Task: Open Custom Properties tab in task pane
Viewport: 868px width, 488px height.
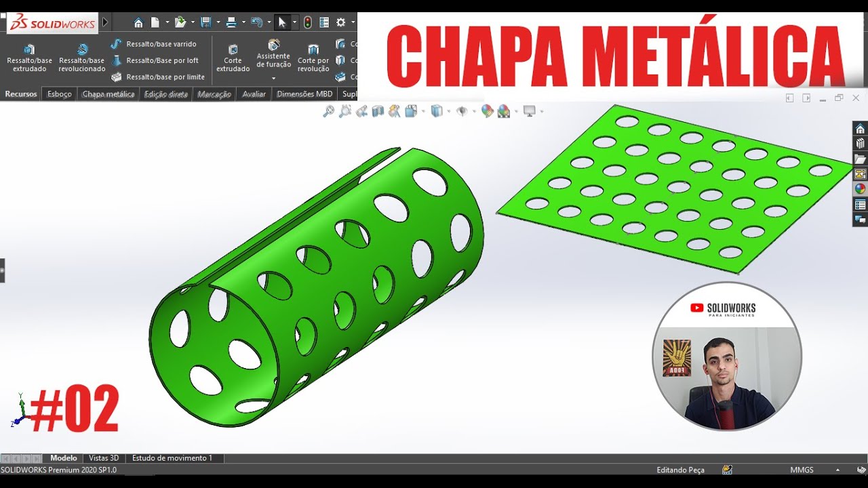Action: pyautogui.click(x=860, y=205)
